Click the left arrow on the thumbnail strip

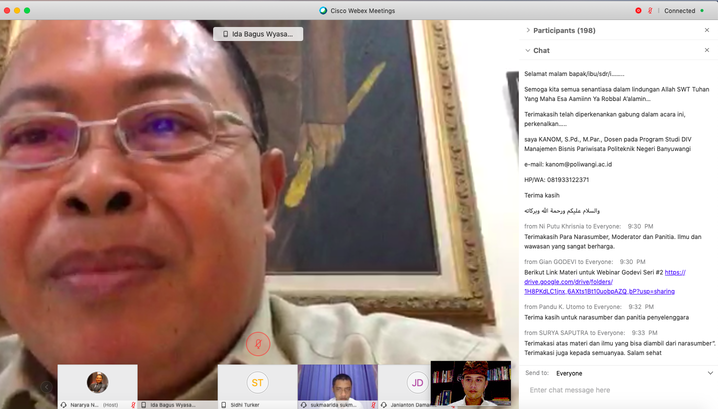tap(46, 386)
